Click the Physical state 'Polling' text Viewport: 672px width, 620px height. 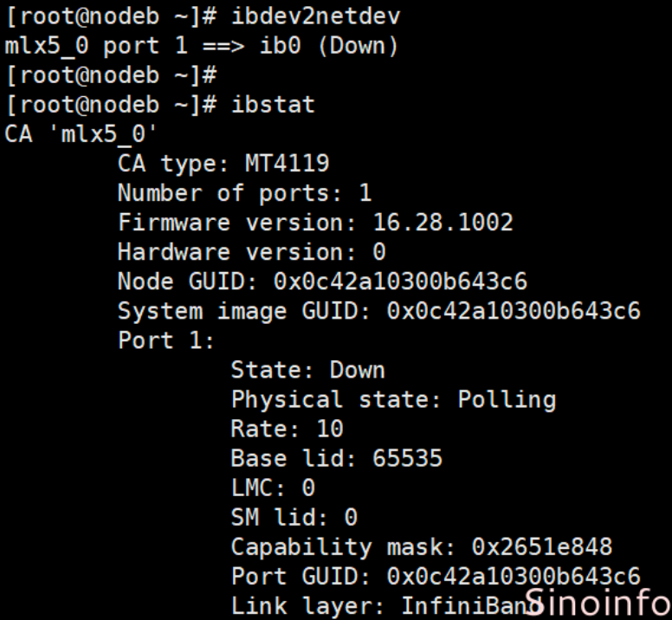507,399
